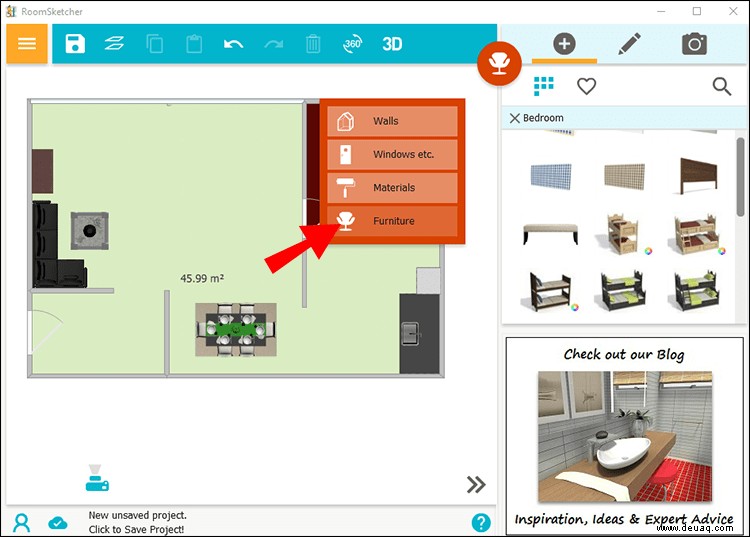Select the gray coffee table in plan
The image size is (750, 537).
pyautogui.click(x=89, y=231)
